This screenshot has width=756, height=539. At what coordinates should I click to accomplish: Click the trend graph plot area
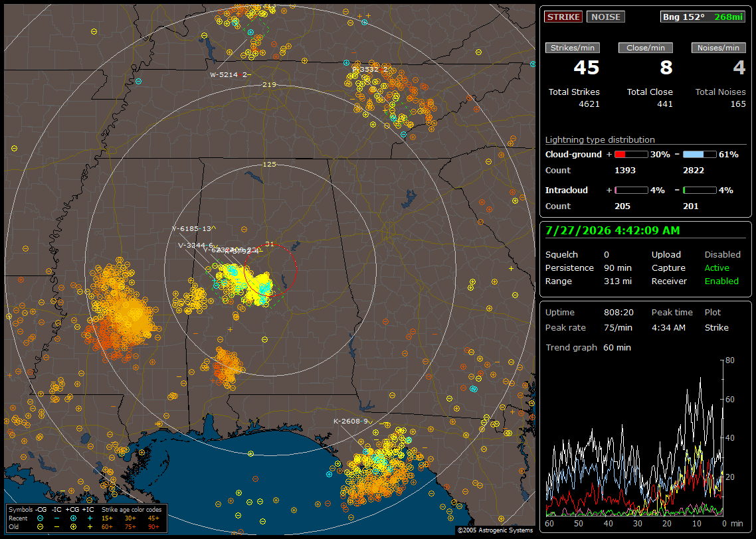coord(634,437)
